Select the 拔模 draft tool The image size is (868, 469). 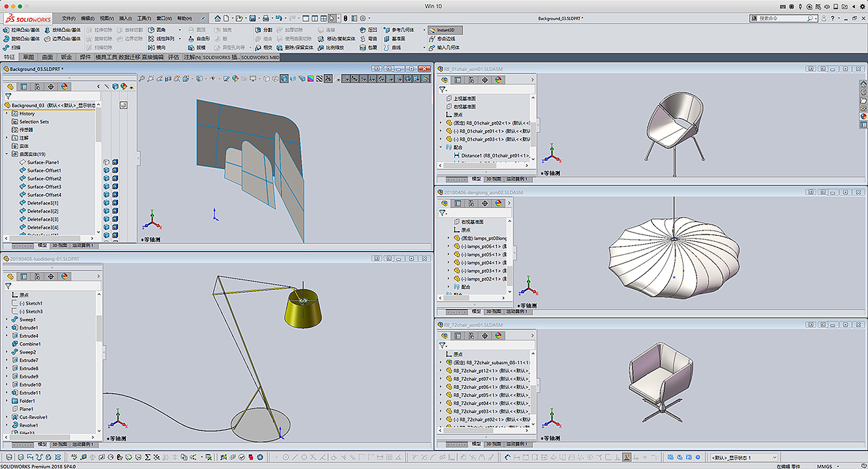click(x=196, y=47)
